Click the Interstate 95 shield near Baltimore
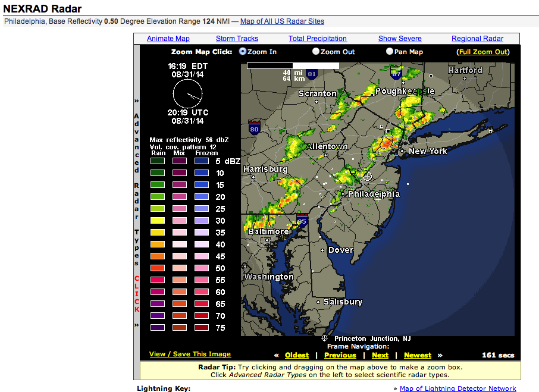Screen dimensions: 539x392 click(x=302, y=221)
